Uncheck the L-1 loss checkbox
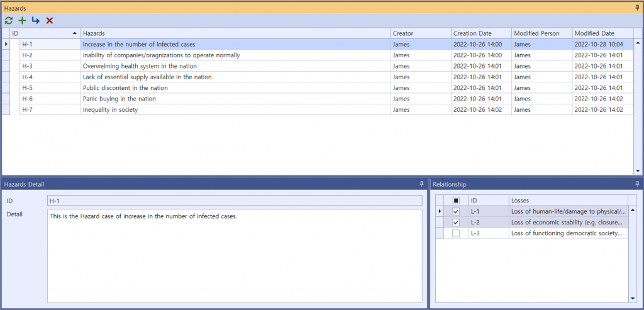 click(x=456, y=211)
